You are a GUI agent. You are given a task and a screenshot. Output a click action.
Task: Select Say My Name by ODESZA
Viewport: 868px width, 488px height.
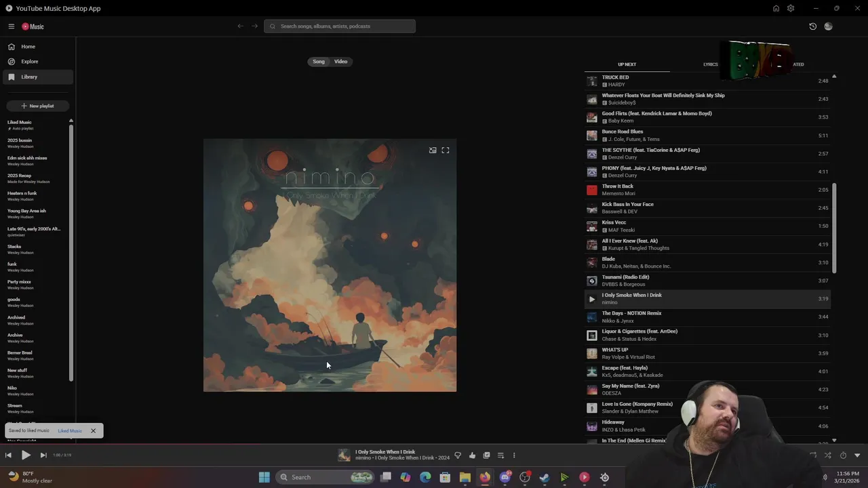click(707, 390)
